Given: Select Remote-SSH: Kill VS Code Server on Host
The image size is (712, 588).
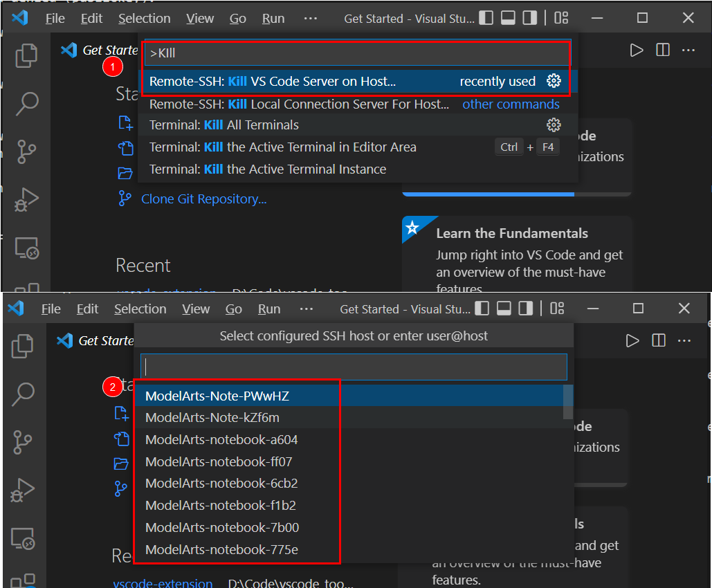Looking at the screenshot, I should pyautogui.click(x=357, y=81).
